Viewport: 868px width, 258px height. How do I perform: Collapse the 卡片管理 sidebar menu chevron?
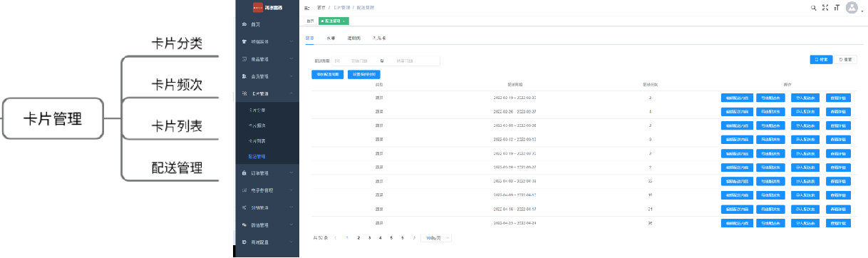pyautogui.click(x=291, y=93)
